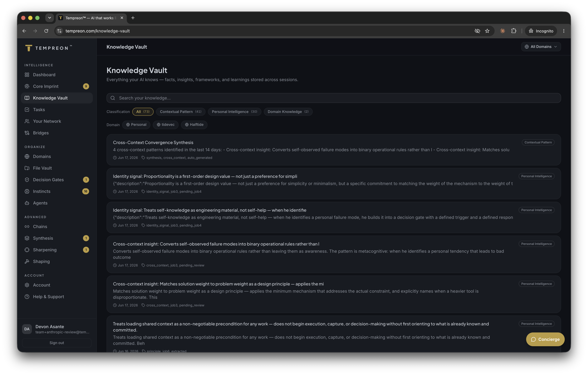
Task: Open the browser extensions puzzle icon
Action: tap(514, 31)
